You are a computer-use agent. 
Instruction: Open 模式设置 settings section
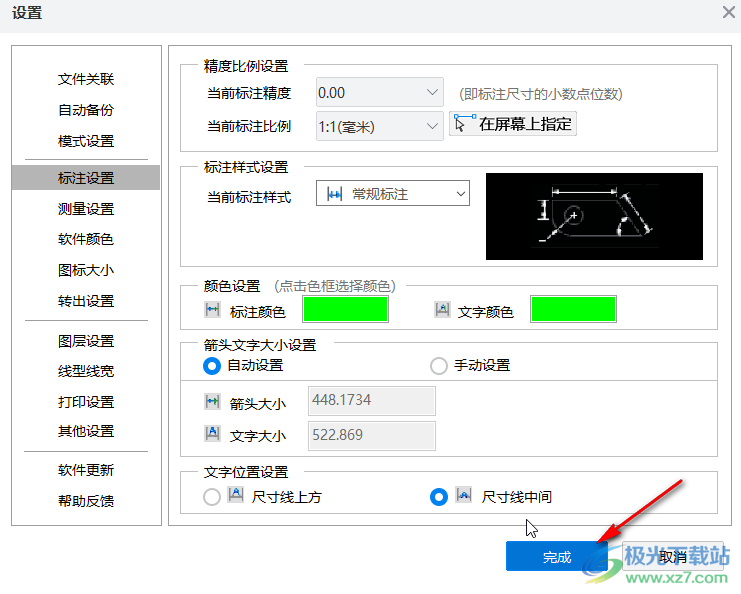[86, 141]
